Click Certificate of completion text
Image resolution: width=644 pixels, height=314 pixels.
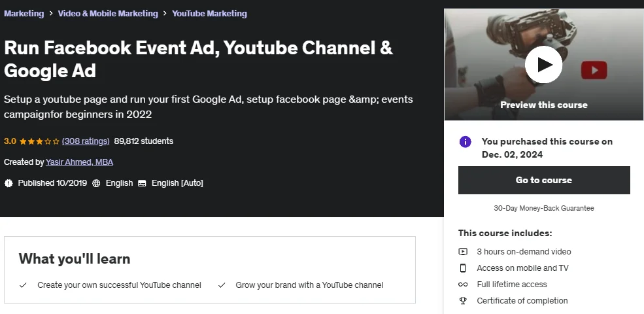click(x=522, y=301)
